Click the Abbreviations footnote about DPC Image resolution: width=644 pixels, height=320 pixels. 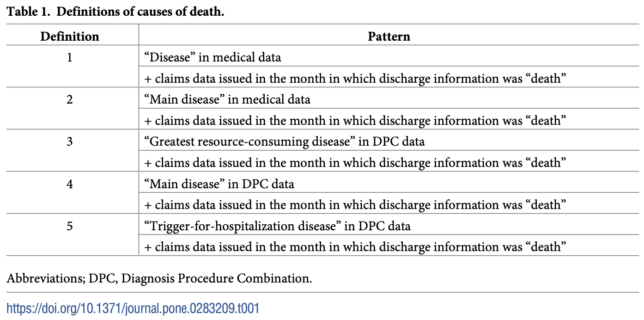click(159, 279)
